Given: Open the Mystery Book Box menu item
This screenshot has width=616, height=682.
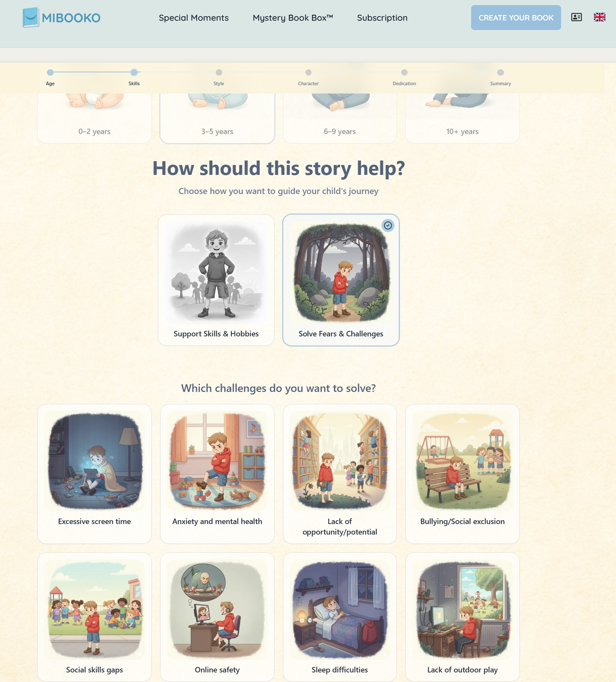Looking at the screenshot, I should tap(293, 18).
